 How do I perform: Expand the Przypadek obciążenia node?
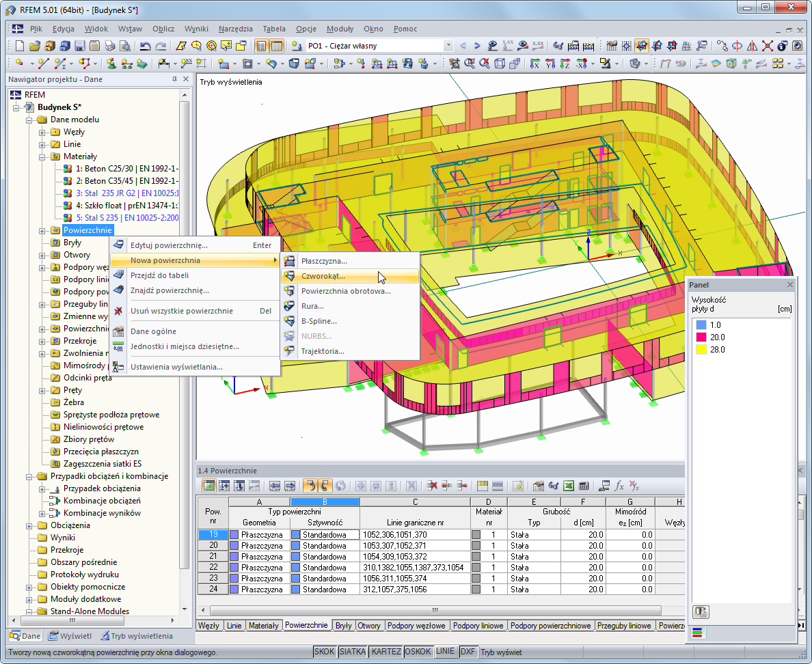click(42, 488)
